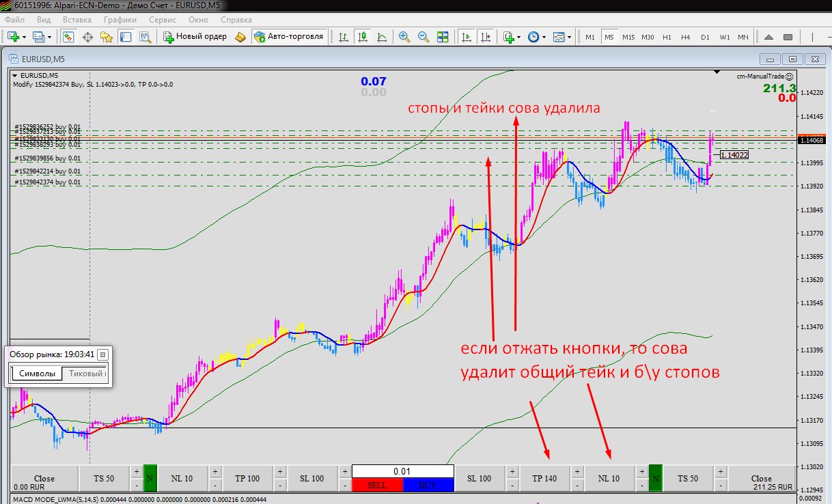Open the Графики menu
The image size is (832, 504).
[120, 20]
